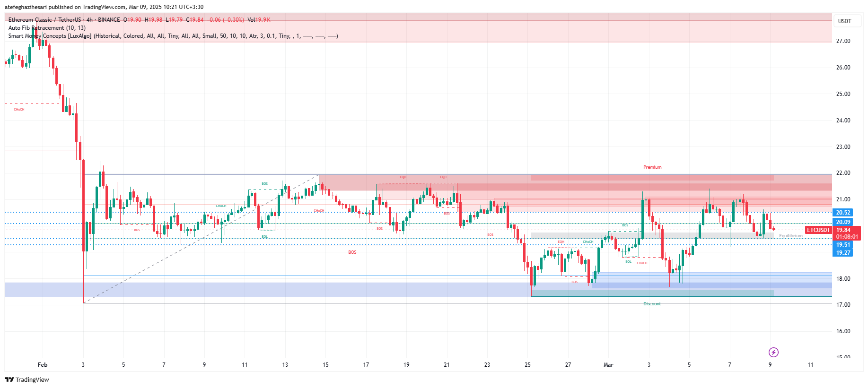The width and height of the screenshot is (868, 388).
Task: Click the Feb label on time axis
Action: 43,365
